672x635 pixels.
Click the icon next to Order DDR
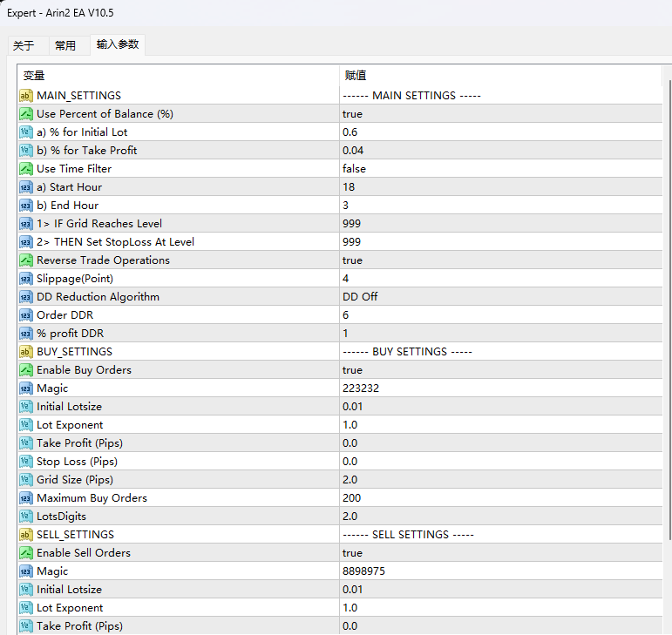pos(25,315)
